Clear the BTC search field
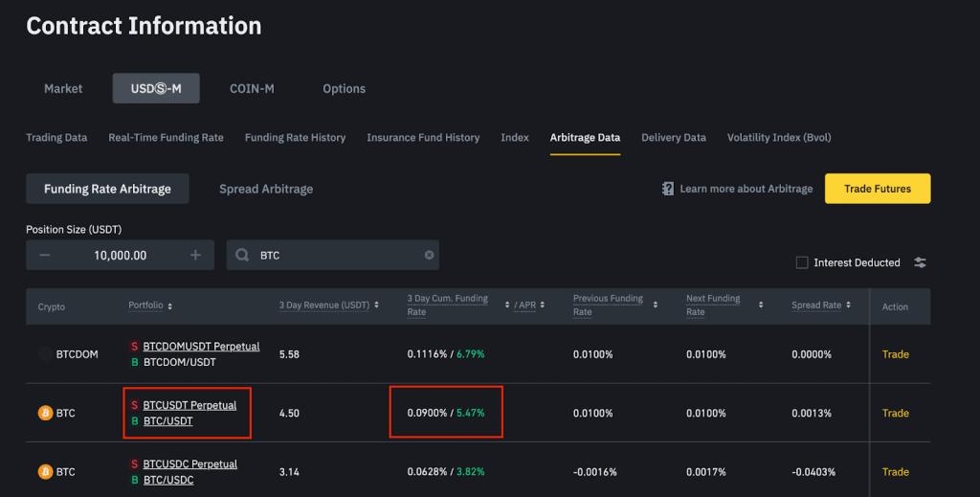The width and height of the screenshot is (980, 497). click(x=429, y=255)
